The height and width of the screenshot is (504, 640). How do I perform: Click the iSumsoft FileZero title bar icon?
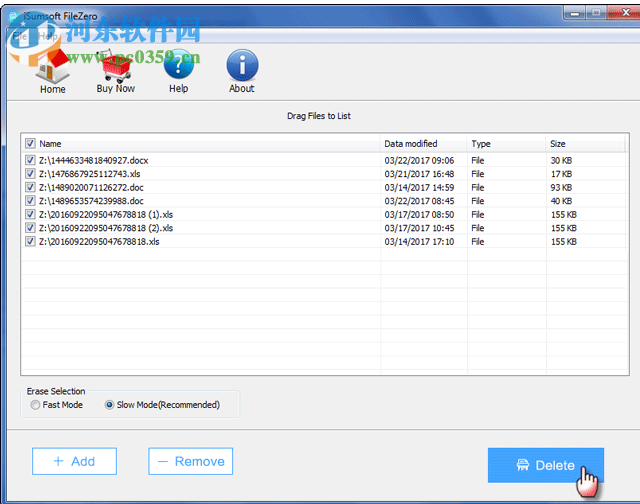click(13, 16)
